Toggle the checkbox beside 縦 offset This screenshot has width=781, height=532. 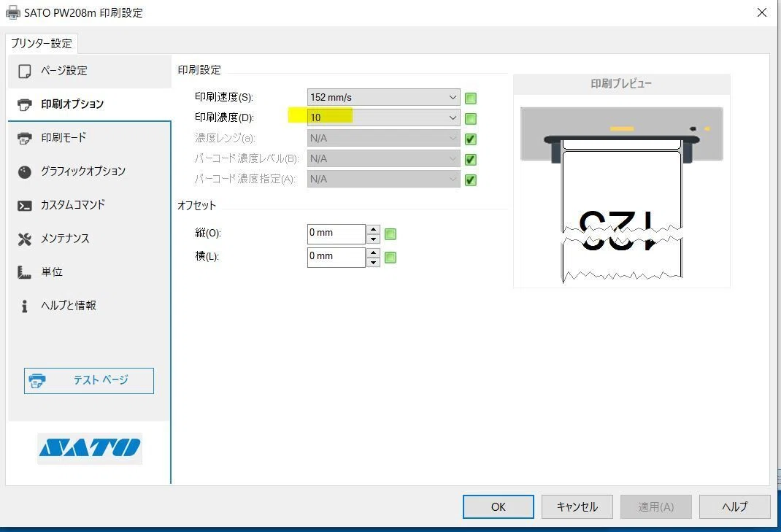pos(390,234)
